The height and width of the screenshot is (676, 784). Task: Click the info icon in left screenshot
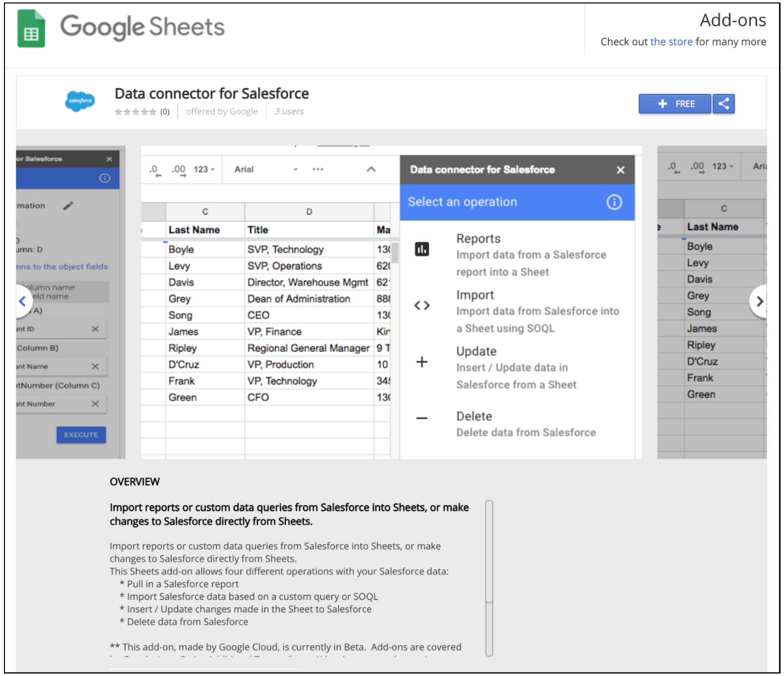pos(105,178)
